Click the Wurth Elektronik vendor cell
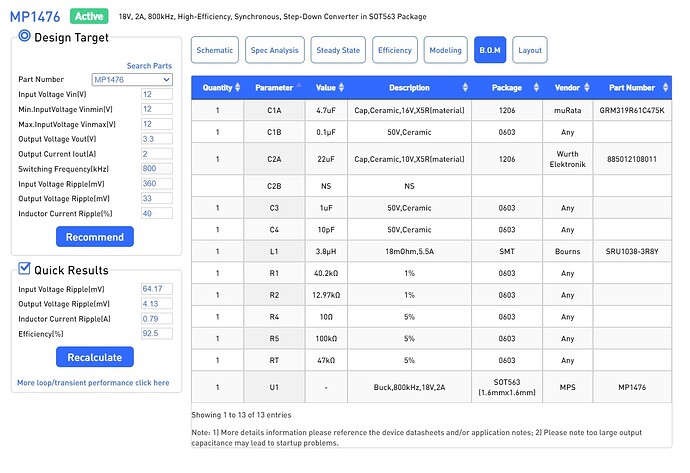Viewport: 690px width, 473px height. [567, 159]
